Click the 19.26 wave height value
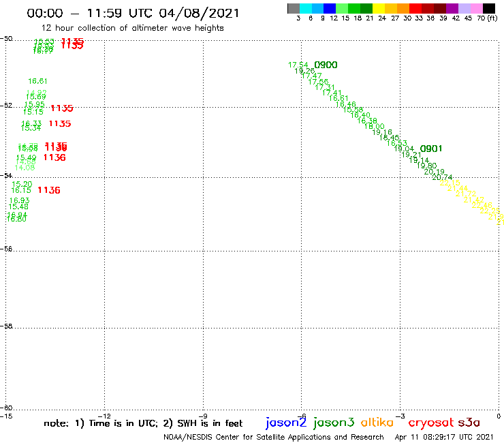The width and height of the screenshot is (504, 443). click(304, 71)
